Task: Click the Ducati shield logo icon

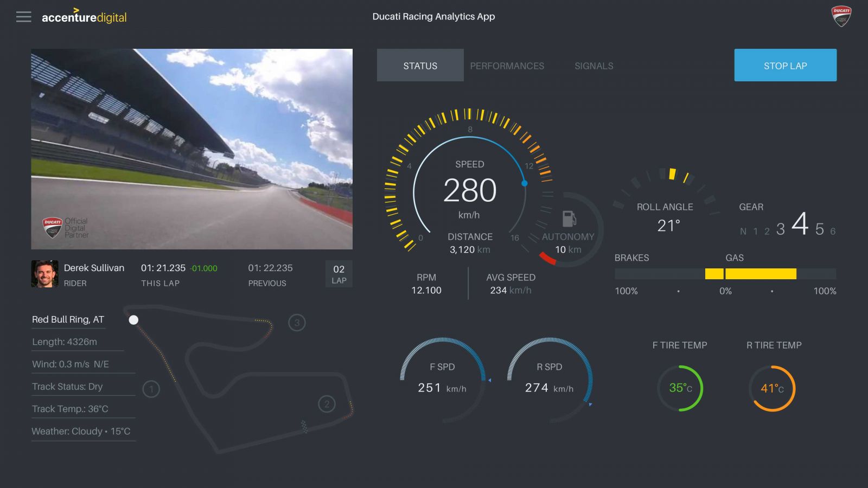Action: 841,16
